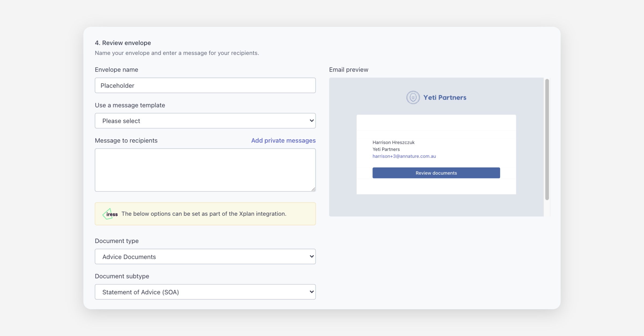644x336 pixels.
Task: Click the Review envelope step heading
Action: (123, 43)
